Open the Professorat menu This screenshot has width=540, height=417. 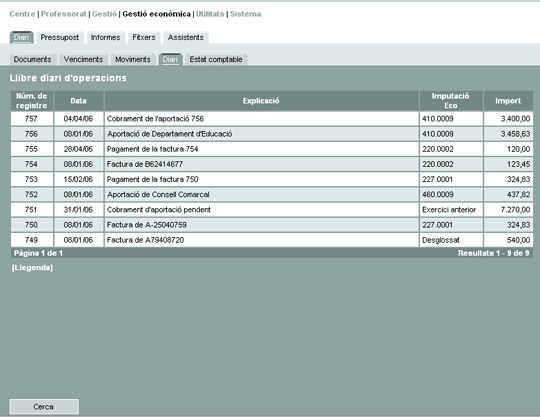coord(64,14)
